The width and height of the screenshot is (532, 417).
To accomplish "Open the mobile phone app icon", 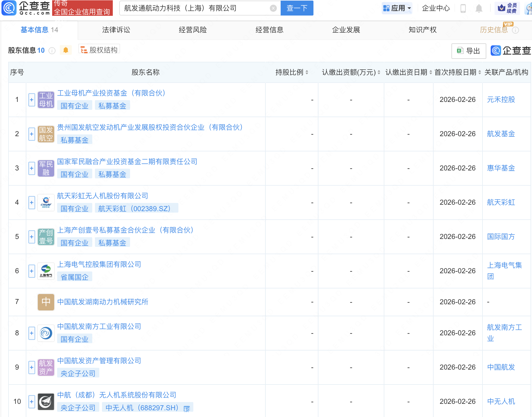I will (463, 8).
